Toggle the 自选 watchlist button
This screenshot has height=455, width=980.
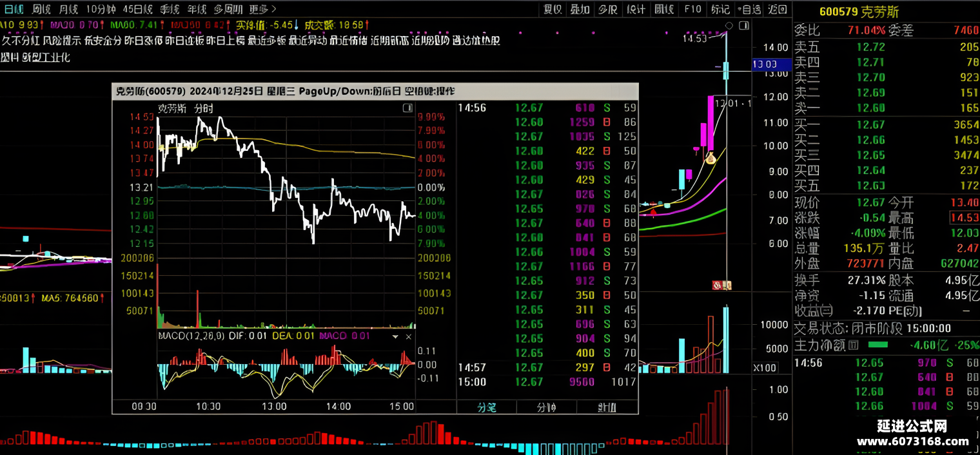pyautogui.click(x=749, y=9)
